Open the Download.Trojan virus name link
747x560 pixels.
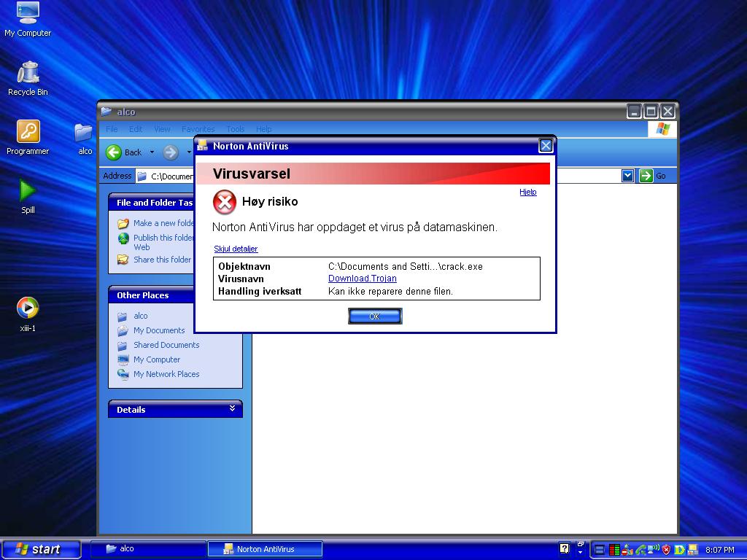362,279
